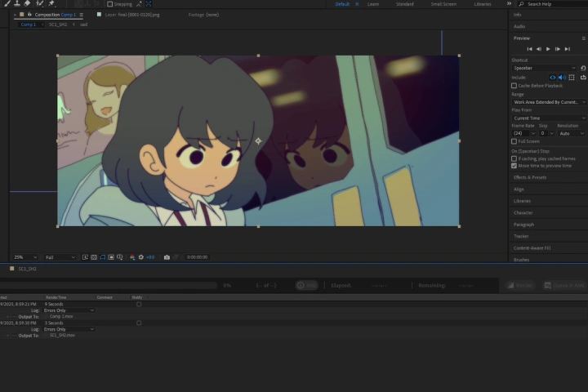This screenshot has width=588, height=392.
Task: Uncheck Move time to preview time
Action: tap(514, 166)
